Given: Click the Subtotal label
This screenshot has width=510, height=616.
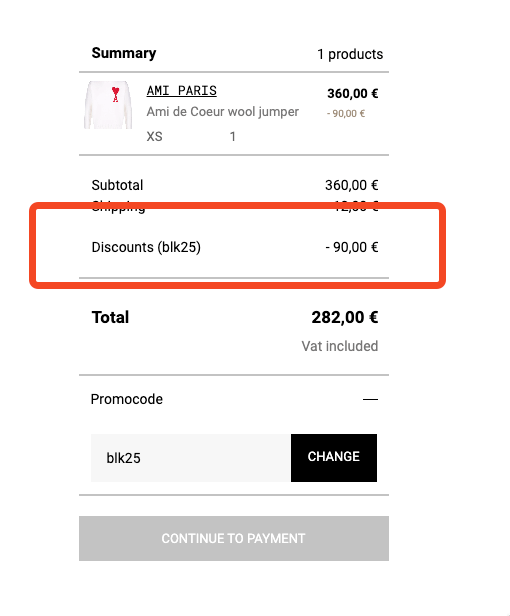Looking at the screenshot, I should pyautogui.click(x=117, y=185).
